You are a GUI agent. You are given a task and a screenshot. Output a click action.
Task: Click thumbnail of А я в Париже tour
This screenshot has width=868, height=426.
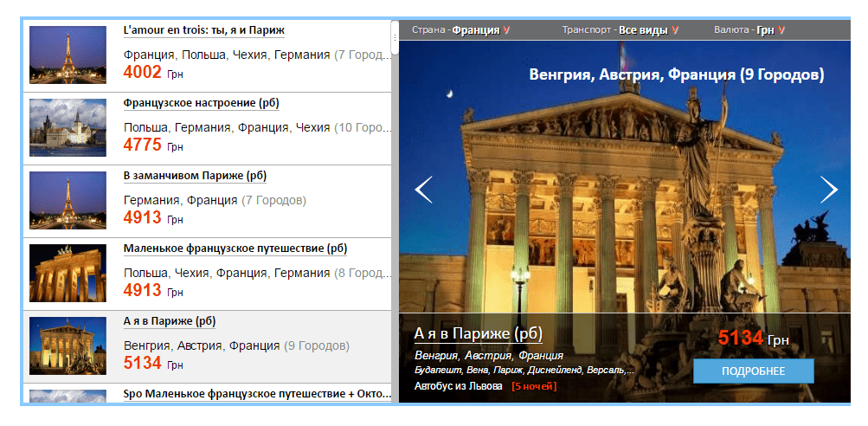[68, 345]
